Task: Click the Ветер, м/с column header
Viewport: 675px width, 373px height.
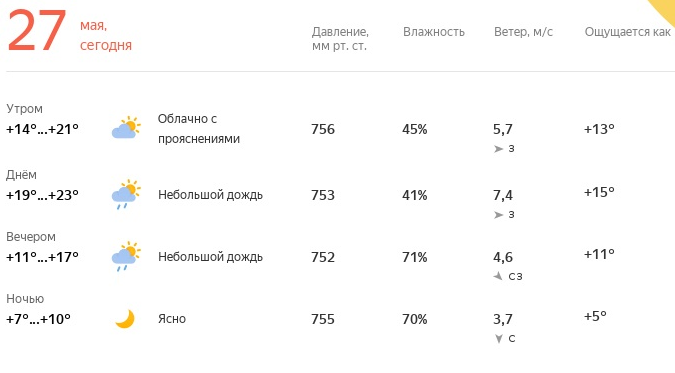Action: tap(523, 32)
